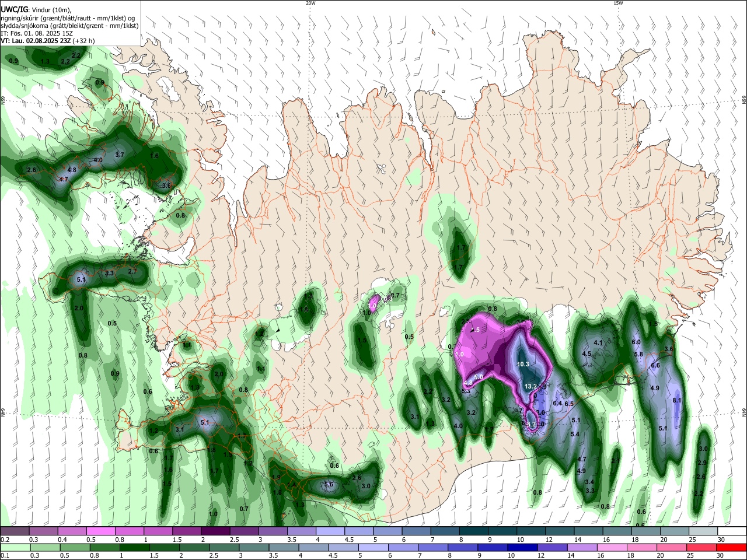Select the 2.7 precipitation value

click(132, 271)
